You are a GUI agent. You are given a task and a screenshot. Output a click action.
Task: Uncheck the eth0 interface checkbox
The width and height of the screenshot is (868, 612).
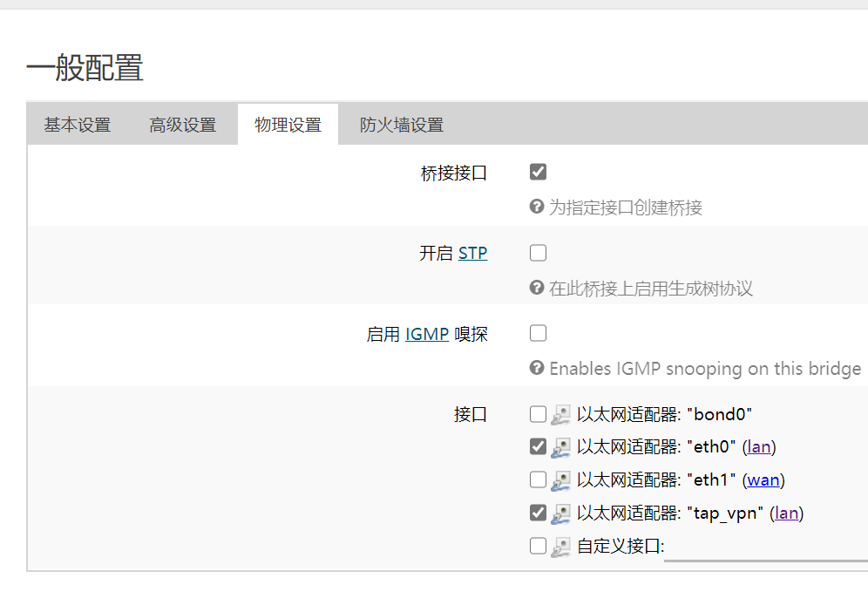coord(538,446)
